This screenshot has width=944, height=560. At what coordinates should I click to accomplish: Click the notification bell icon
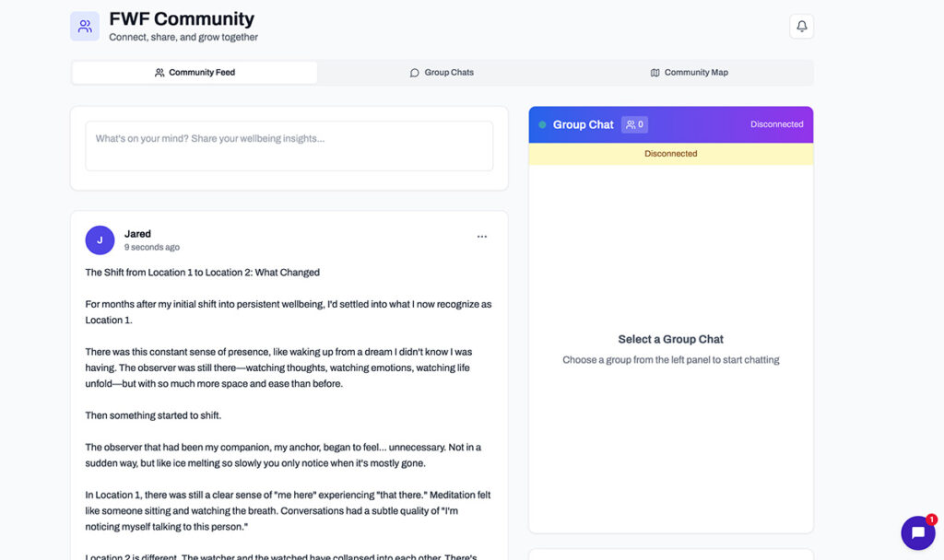pyautogui.click(x=801, y=27)
